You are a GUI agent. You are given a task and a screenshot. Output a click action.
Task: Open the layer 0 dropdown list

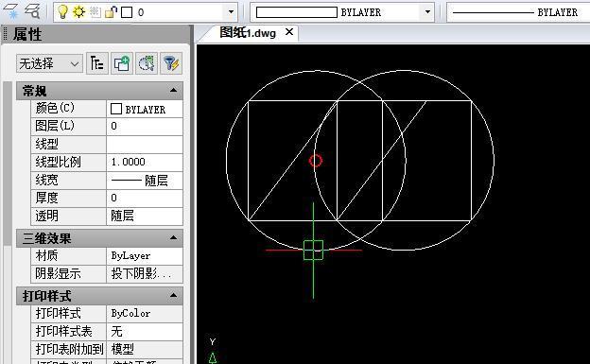click(x=231, y=12)
